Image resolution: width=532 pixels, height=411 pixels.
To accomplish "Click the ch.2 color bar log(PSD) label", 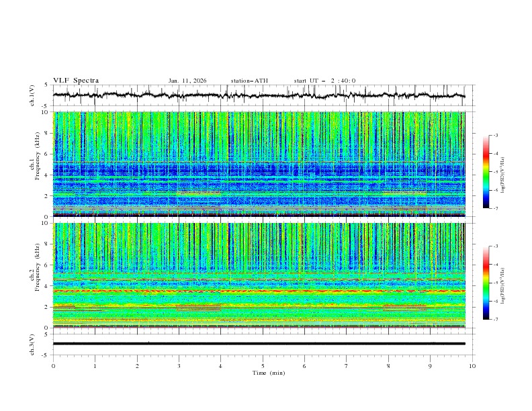I will tap(502, 285).
